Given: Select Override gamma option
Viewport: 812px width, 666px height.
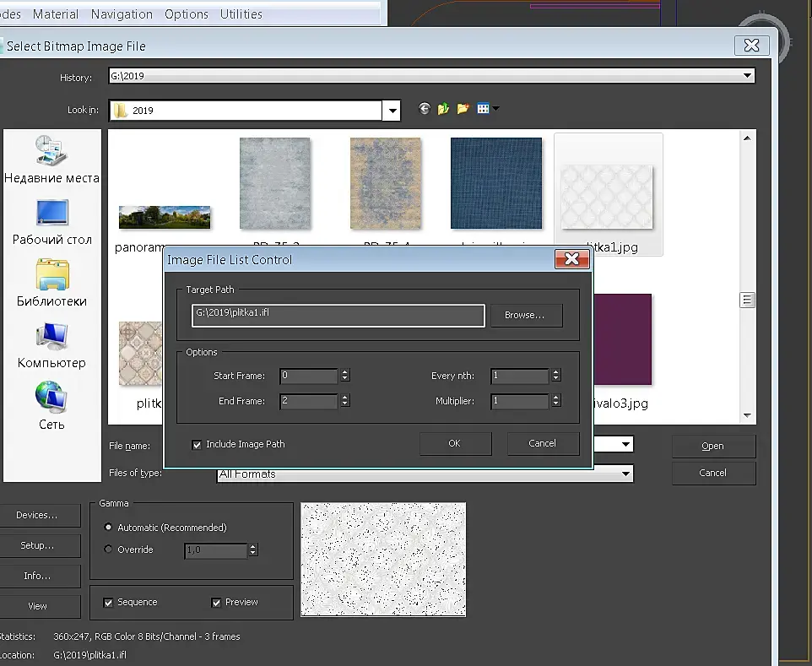Looking at the screenshot, I should click(108, 549).
